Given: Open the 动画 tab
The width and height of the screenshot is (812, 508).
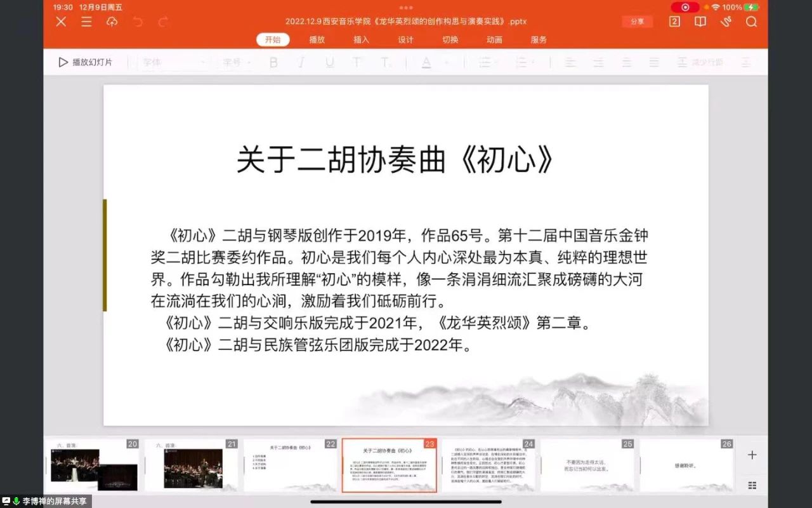Looking at the screenshot, I should click(494, 39).
